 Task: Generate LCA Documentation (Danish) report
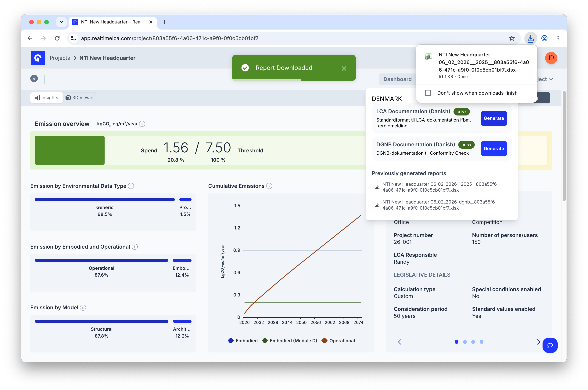pyautogui.click(x=494, y=118)
